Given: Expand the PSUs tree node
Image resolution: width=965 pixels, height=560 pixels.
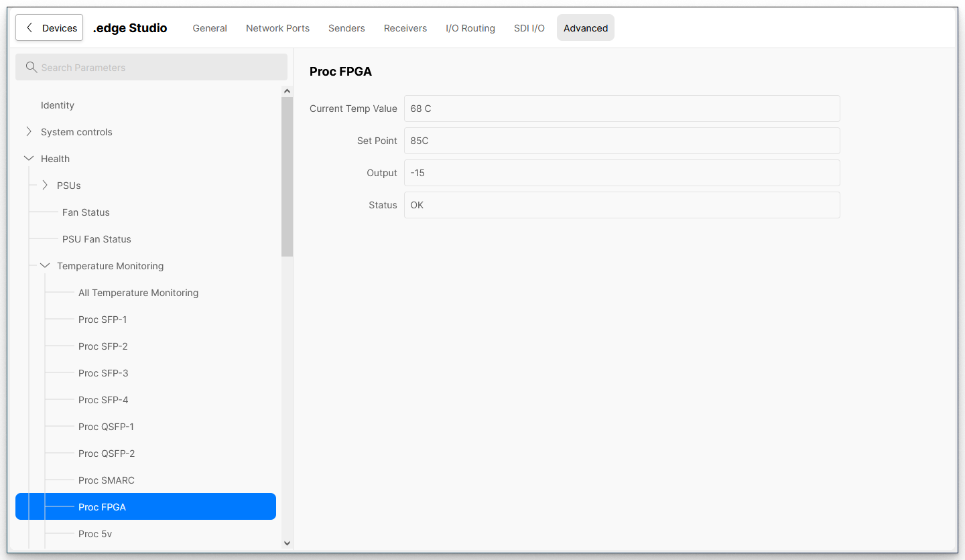Looking at the screenshot, I should [45, 186].
